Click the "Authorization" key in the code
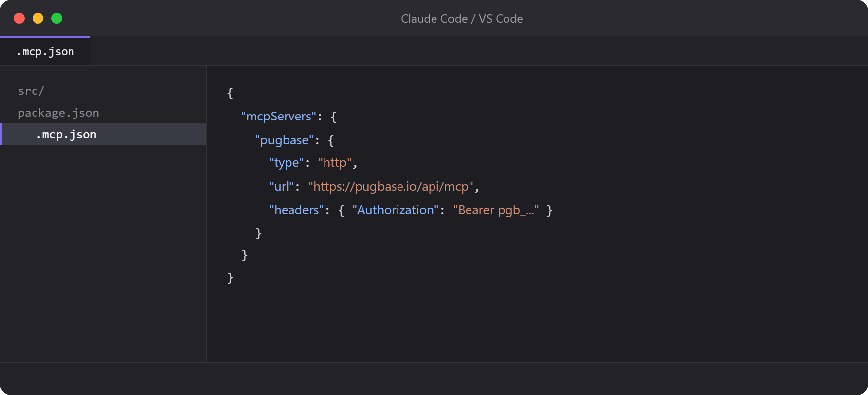This screenshot has width=868, height=395. click(395, 210)
